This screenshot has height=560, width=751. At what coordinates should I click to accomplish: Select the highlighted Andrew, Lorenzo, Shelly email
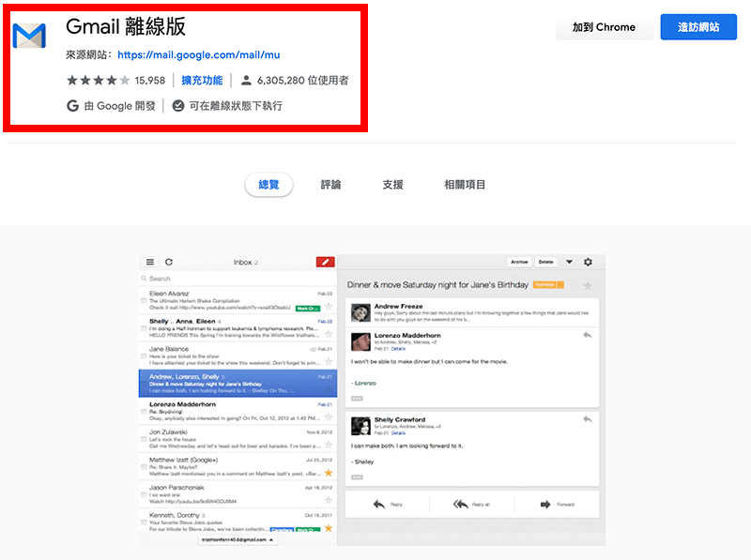(238, 384)
